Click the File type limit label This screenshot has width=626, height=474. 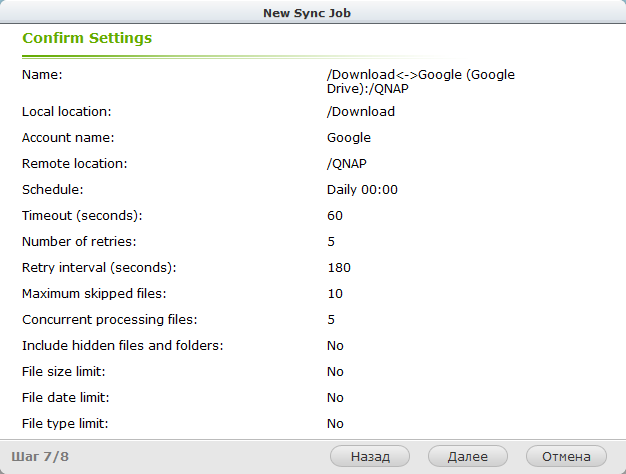[65, 424]
